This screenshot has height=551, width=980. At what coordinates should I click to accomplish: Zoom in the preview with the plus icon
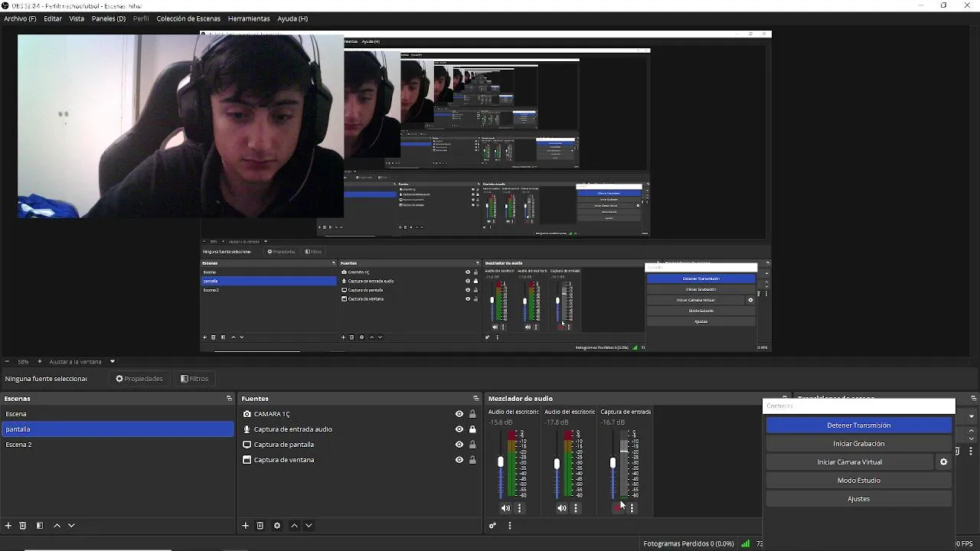coord(40,361)
